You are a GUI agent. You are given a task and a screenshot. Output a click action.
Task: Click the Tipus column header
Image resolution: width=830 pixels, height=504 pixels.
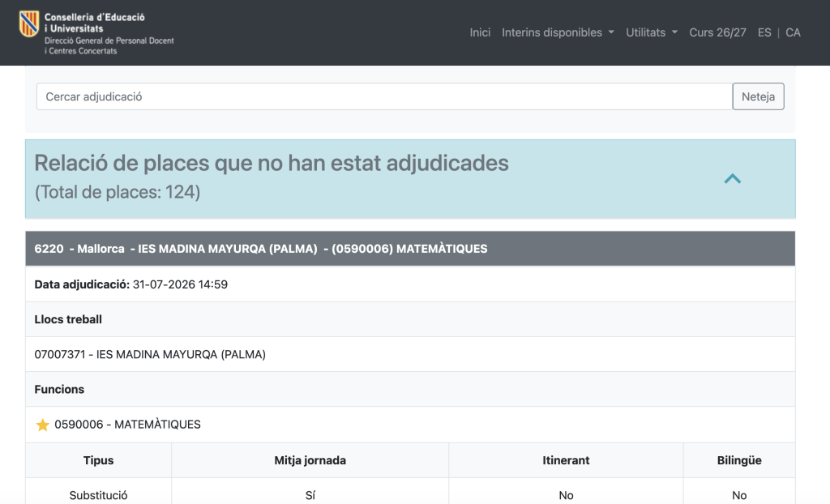point(98,460)
